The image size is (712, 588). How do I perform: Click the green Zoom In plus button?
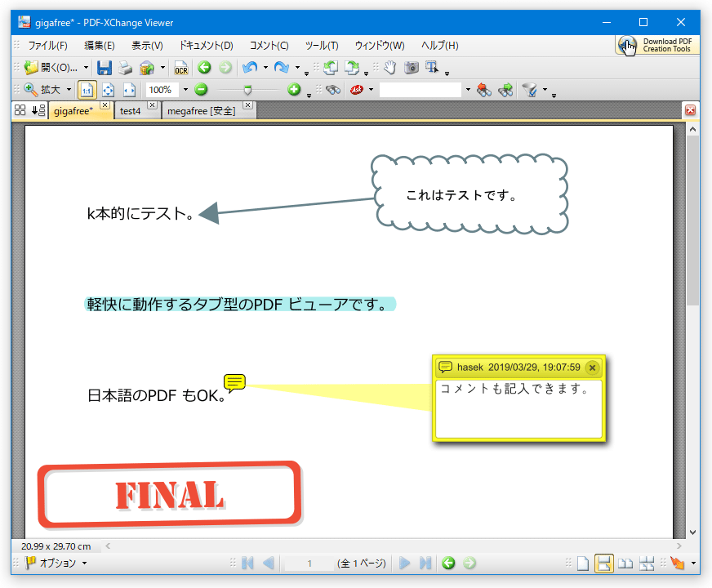(x=294, y=90)
